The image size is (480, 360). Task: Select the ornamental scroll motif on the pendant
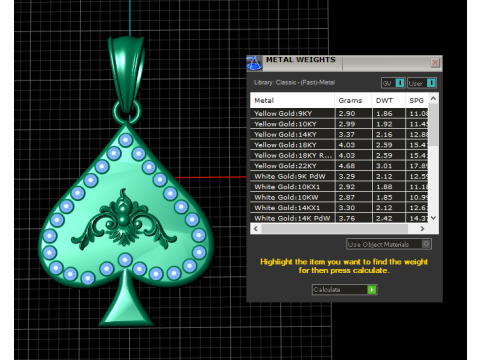(124, 220)
